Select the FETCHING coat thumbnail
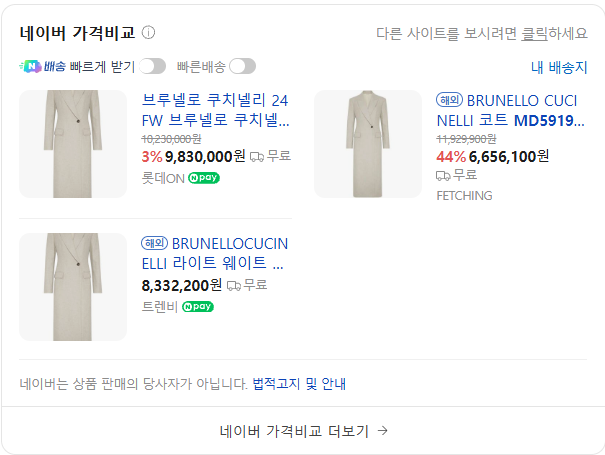Screen dimensions: 605x455 (x=368, y=144)
